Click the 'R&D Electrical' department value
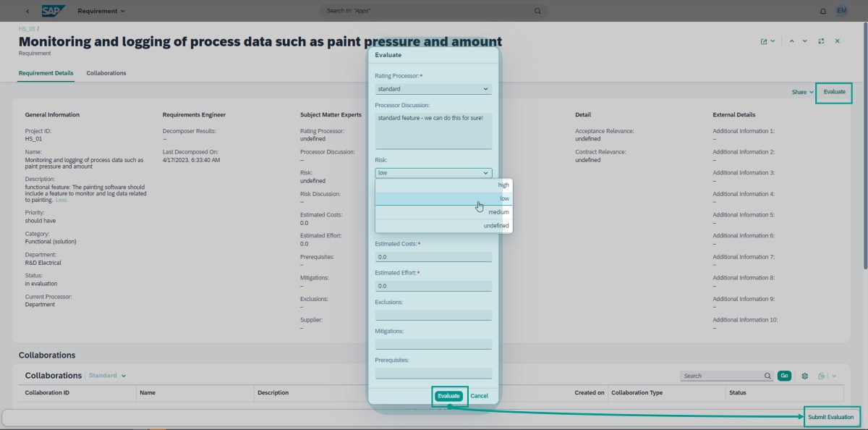The image size is (868, 430). click(43, 263)
